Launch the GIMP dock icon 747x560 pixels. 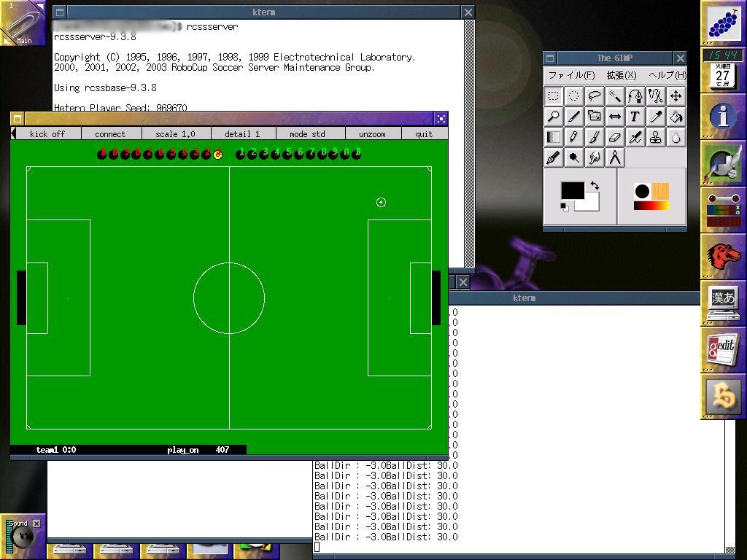point(723,163)
